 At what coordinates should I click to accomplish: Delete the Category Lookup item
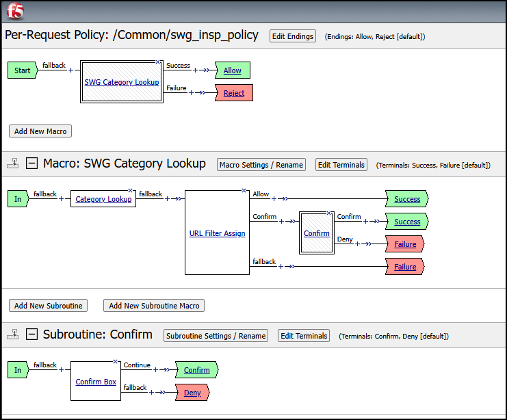pos(130,190)
